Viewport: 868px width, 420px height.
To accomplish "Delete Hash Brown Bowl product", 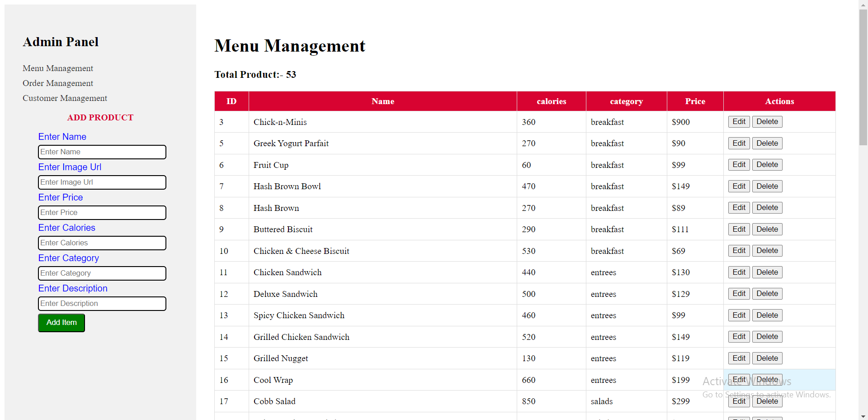I will (x=767, y=186).
